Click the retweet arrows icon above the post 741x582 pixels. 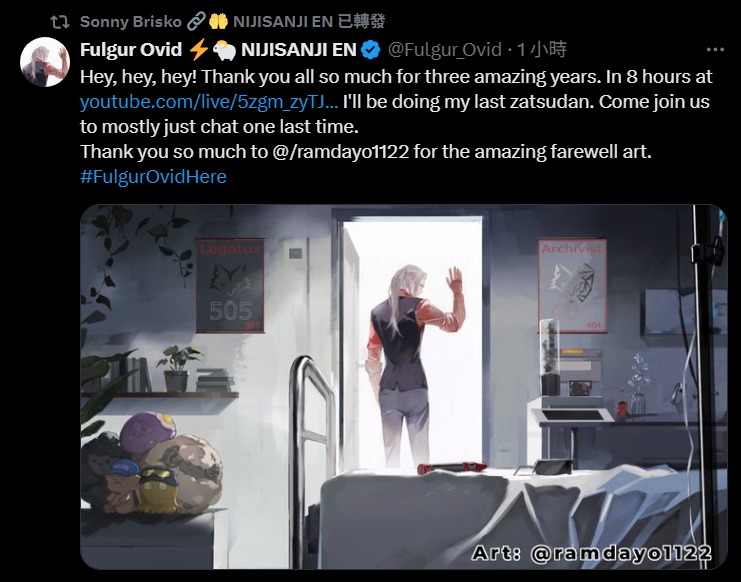pyautogui.click(x=60, y=22)
